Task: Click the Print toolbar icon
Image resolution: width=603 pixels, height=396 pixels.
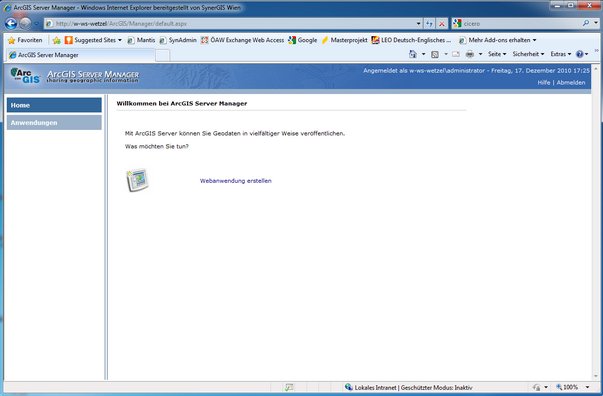Action: (x=470, y=54)
